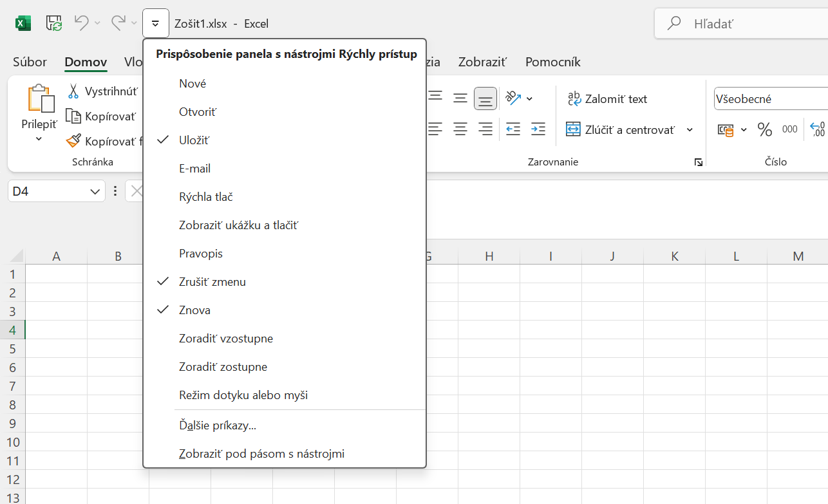
Task: Click the Hľadať search box
Action: pyautogui.click(x=741, y=24)
